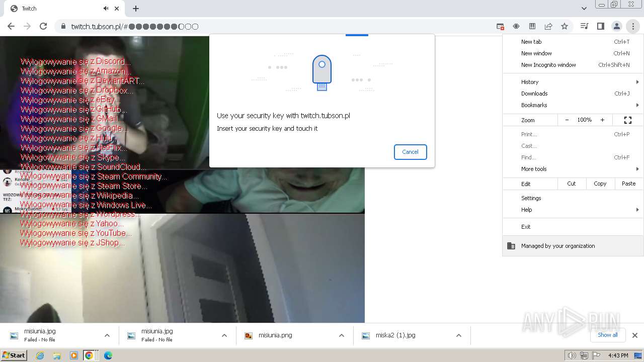Screen dimensions: 644x362
Task: Open options for first misiunia.jpg download
Action: (107, 335)
